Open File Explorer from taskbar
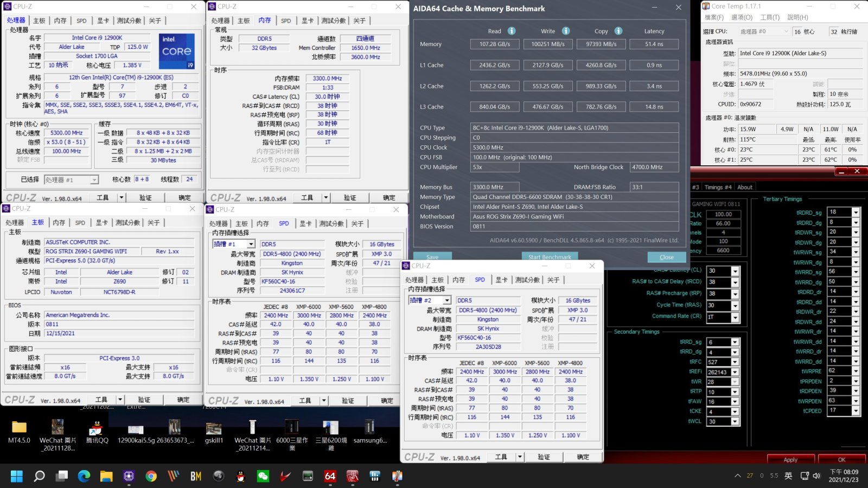Image resolution: width=868 pixels, height=488 pixels. [106, 476]
